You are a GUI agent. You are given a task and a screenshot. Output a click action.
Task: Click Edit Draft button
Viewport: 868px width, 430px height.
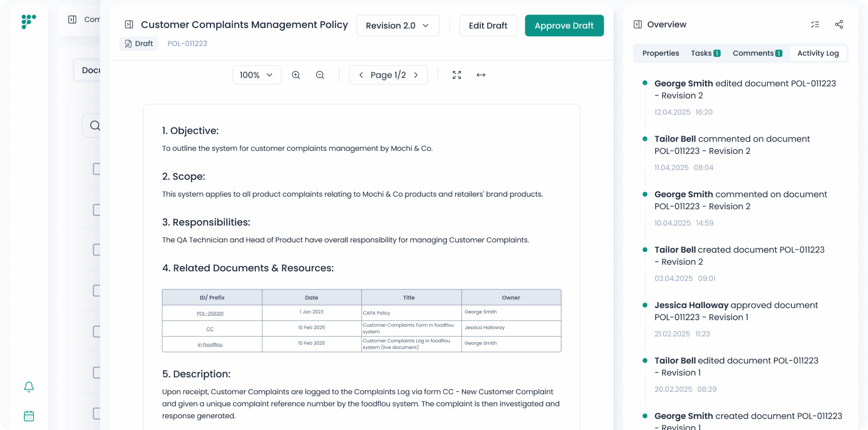pyautogui.click(x=488, y=25)
